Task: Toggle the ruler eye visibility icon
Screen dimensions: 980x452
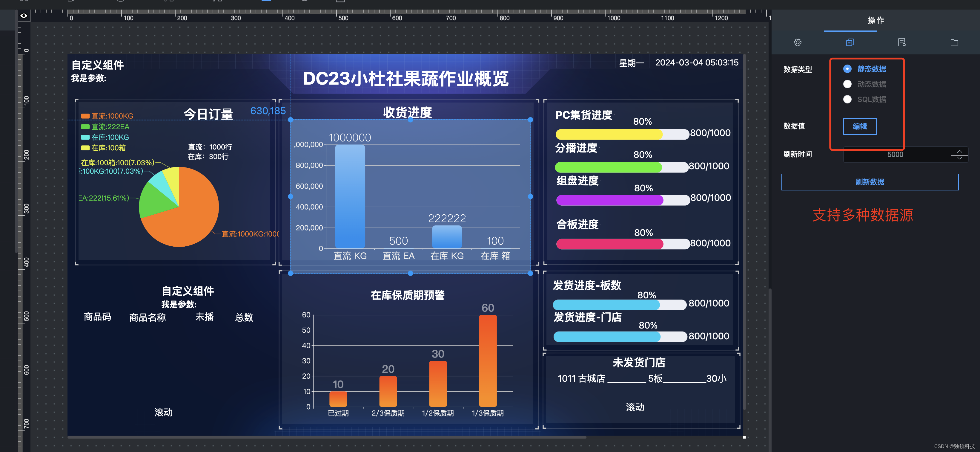Action: point(24,16)
